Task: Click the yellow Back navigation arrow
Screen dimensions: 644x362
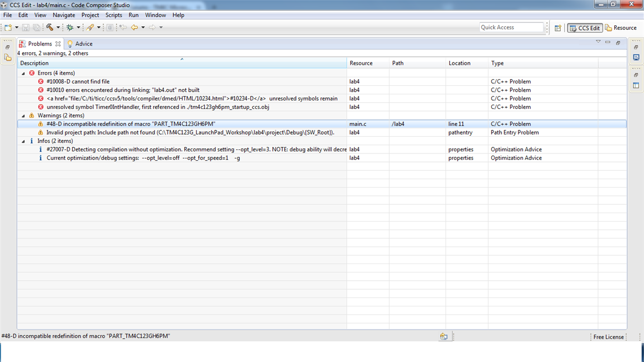Action: click(x=135, y=27)
